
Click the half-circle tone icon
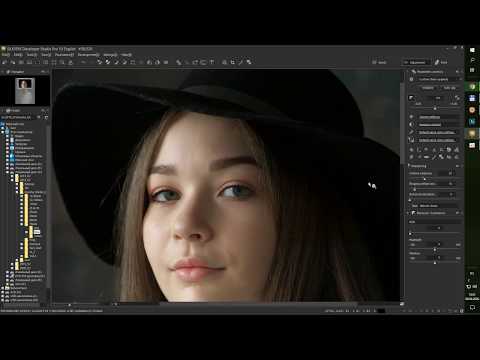pos(411,125)
